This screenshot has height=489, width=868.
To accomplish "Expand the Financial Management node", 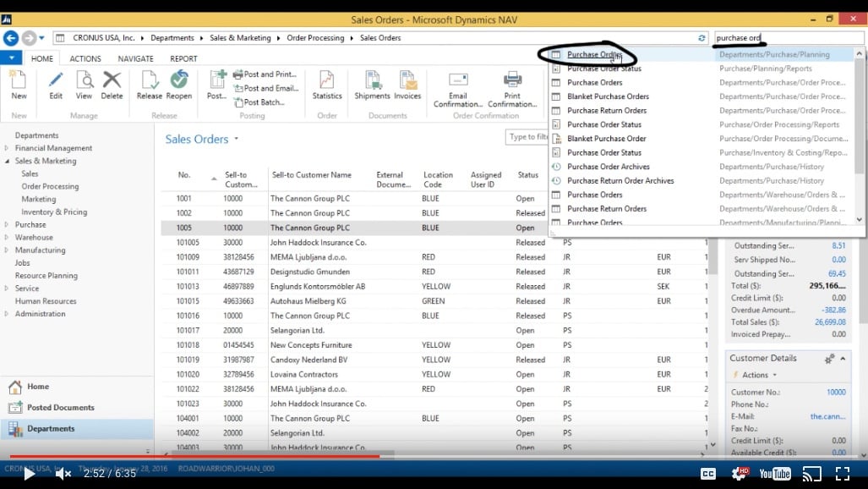I will click(7, 148).
